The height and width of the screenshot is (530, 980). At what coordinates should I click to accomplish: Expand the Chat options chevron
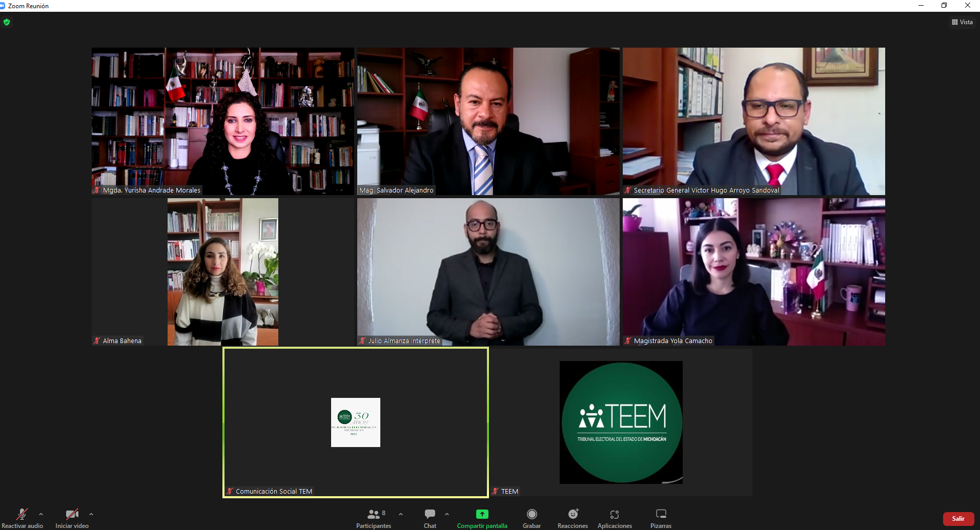tap(447, 514)
